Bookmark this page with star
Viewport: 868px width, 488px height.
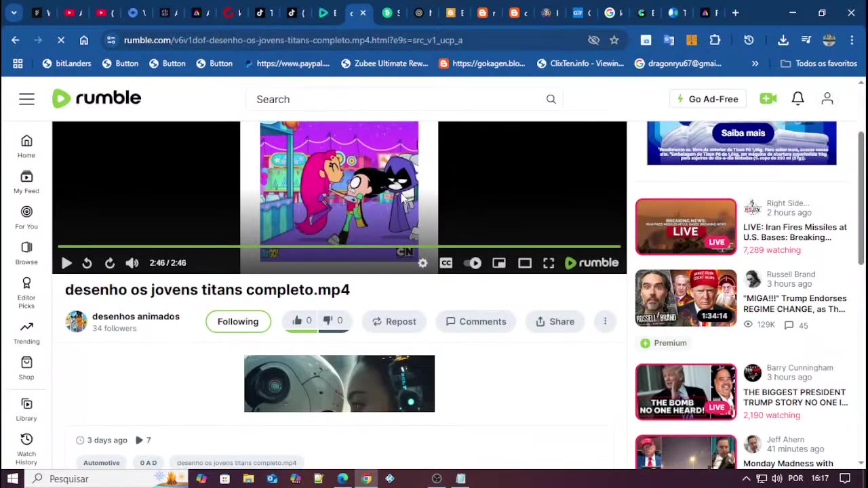[614, 40]
